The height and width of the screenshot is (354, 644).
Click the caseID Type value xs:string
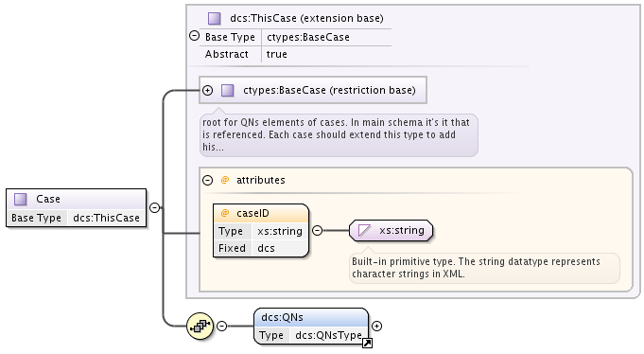tap(280, 232)
